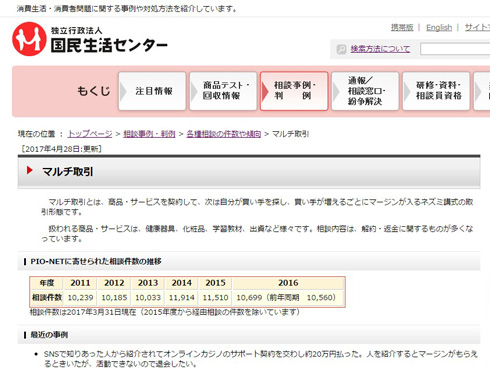The height and width of the screenshot is (368, 490).
Task: Focus the site search input field
Action: (x=455, y=49)
